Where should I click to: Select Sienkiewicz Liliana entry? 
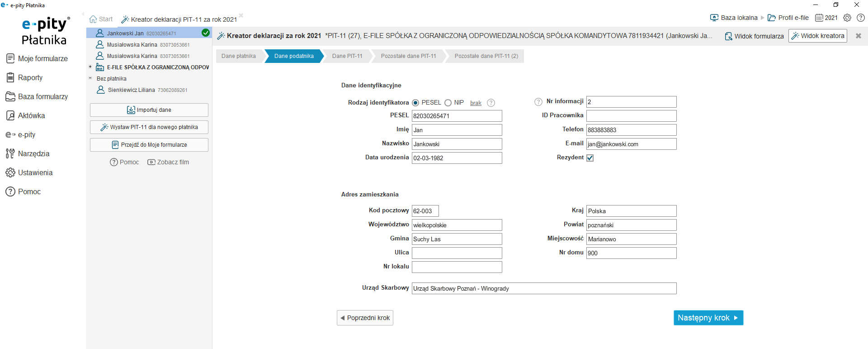point(149,90)
